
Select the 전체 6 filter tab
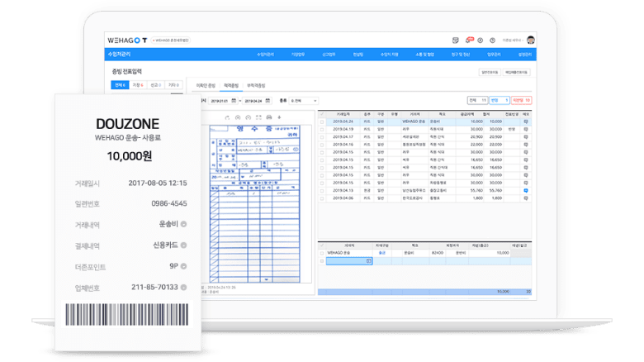(120, 85)
